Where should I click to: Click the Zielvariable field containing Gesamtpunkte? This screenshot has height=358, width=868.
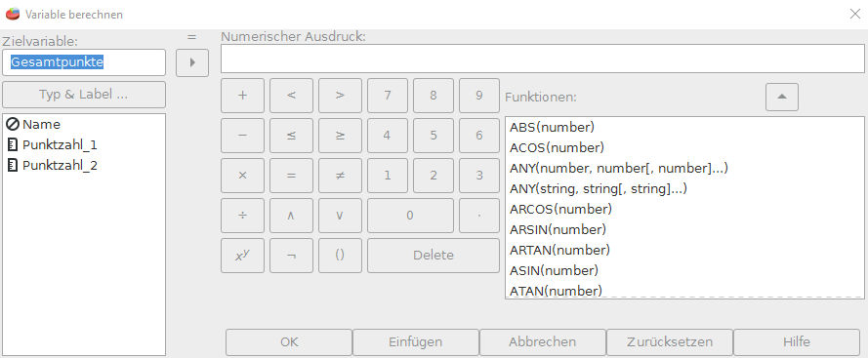coord(84,62)
